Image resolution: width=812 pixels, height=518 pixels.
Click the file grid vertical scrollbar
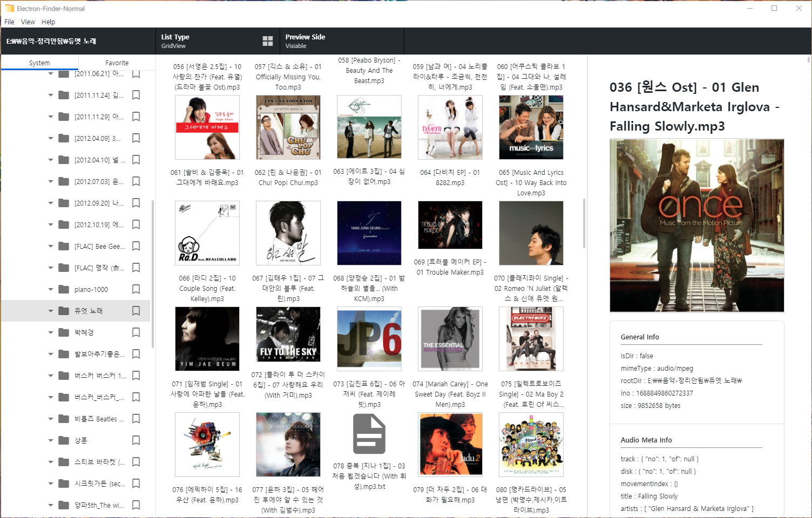[x=584, y=223]
